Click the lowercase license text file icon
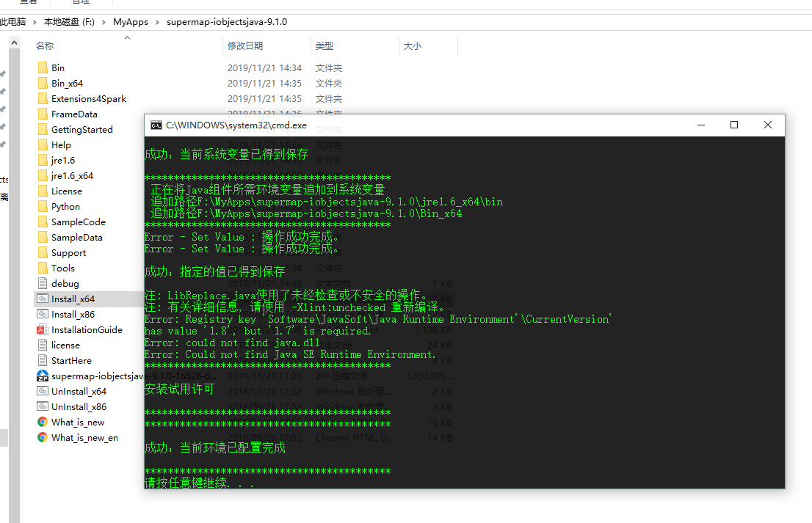 43,345
